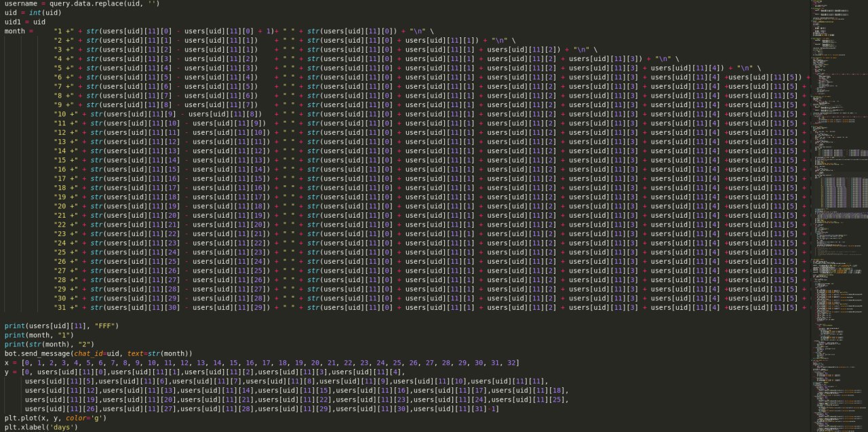Click the month row beginning with "11 +"

tap(431, 123)
